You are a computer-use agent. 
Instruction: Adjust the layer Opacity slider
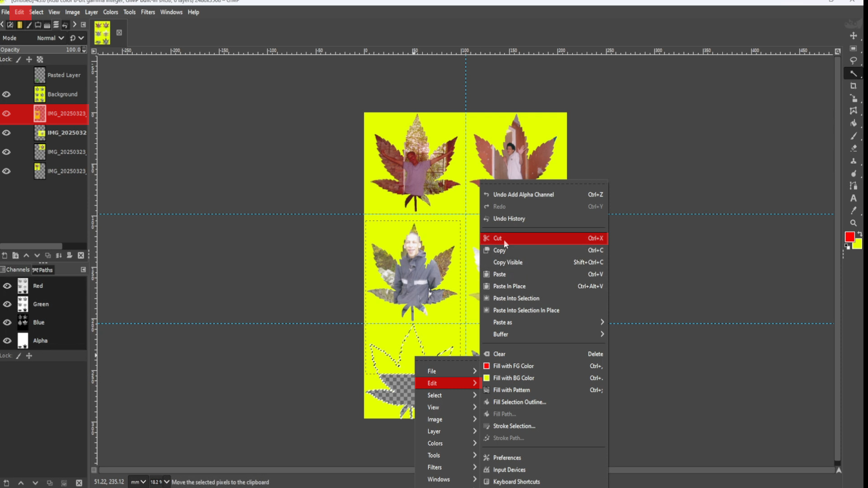click(43, 50)
